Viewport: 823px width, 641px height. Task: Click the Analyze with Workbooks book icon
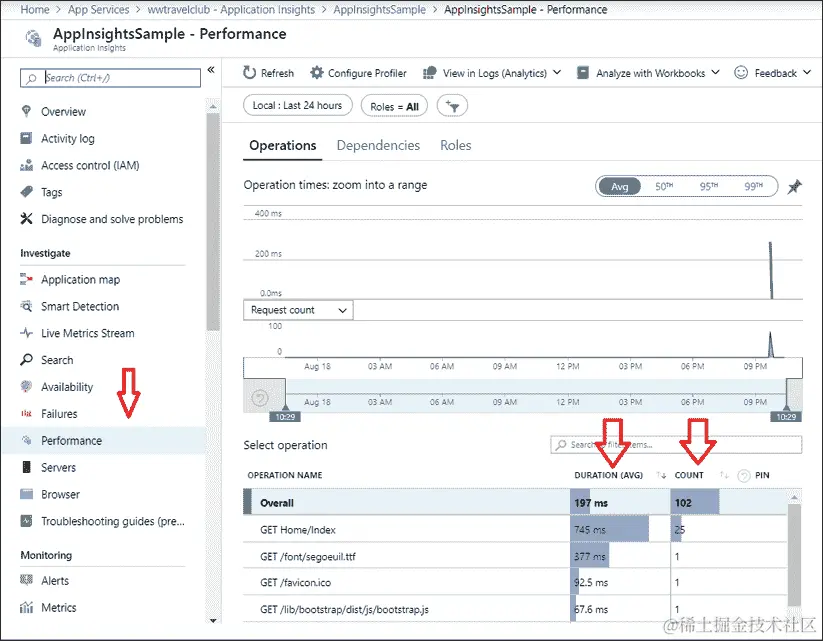click(583, 72)
